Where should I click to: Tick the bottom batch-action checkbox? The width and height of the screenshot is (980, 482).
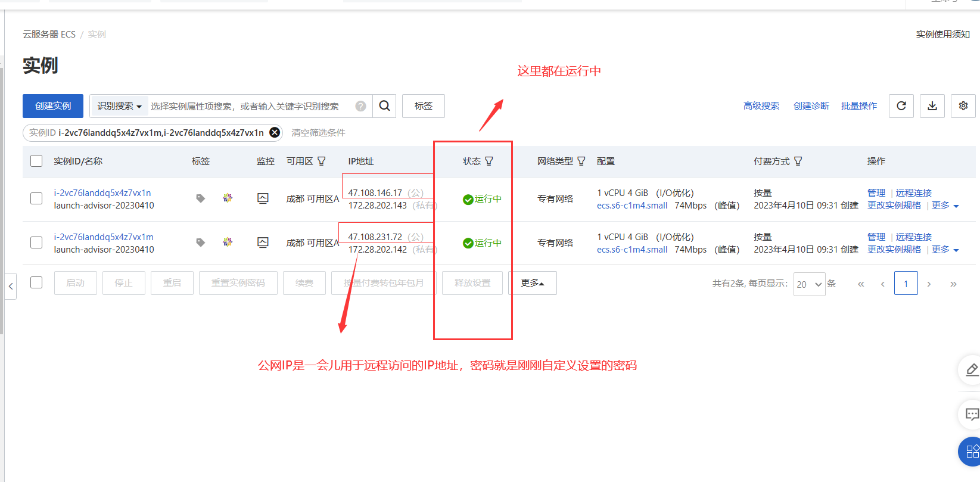coord(36,282)
